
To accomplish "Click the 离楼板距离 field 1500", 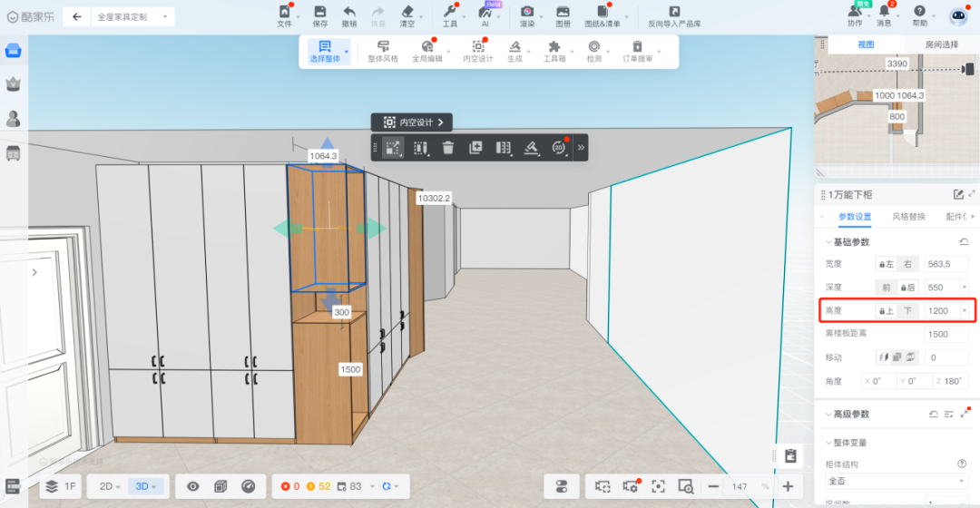I will point(946,335).
